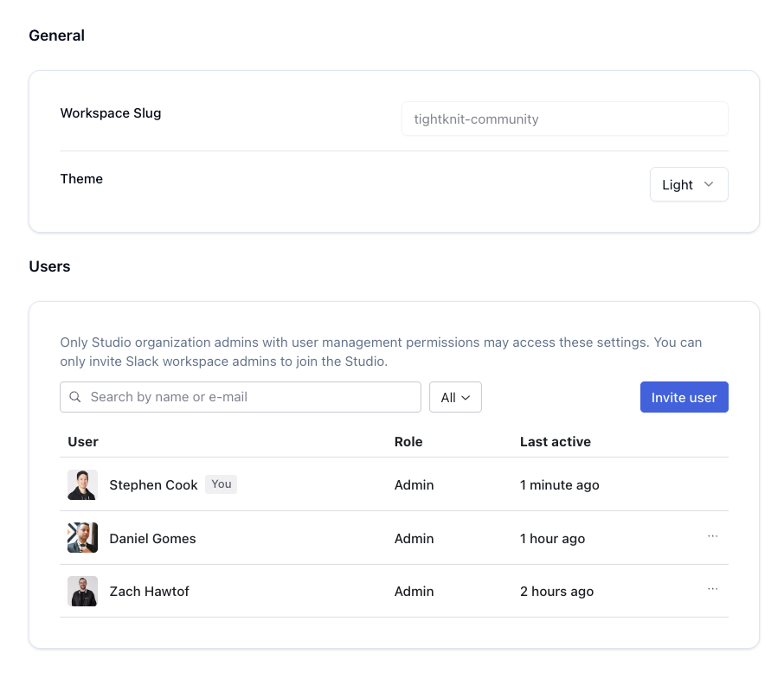Click the General section heading

pyautogui.click(x=57, y=35)
